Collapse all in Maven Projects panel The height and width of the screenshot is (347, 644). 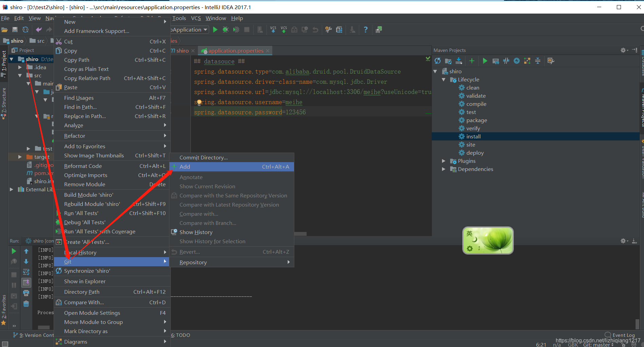click(538, 61)
